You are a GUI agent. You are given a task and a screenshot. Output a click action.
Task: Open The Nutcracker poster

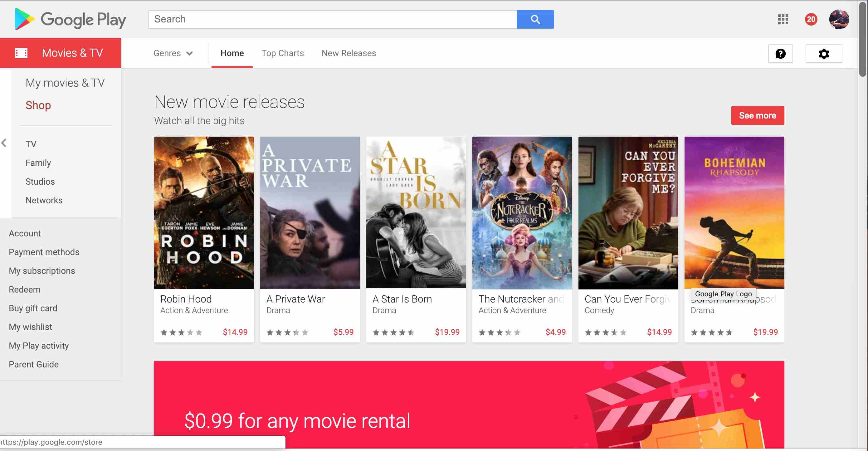point(522,212)
